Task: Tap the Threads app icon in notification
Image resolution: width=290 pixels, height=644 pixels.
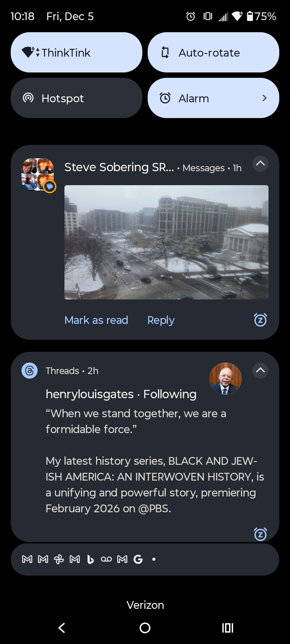Action: coord(30,371)
